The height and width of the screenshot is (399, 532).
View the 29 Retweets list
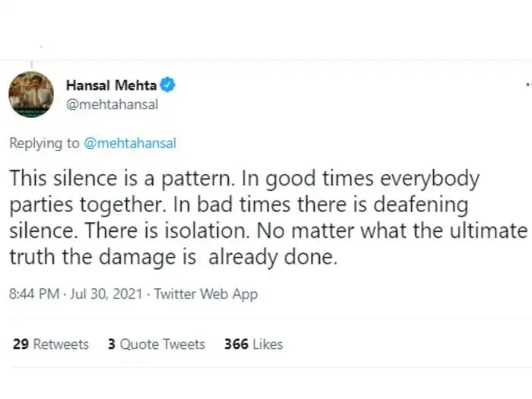50,344
